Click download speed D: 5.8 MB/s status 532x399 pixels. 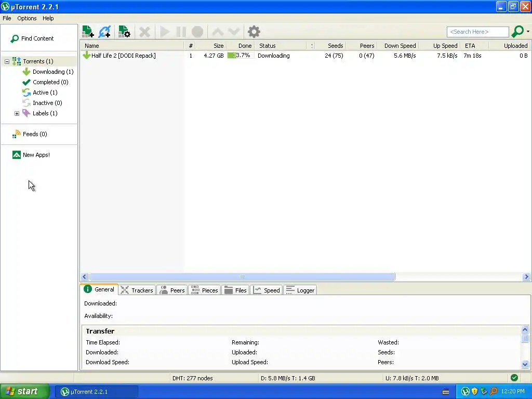[288, 378]
